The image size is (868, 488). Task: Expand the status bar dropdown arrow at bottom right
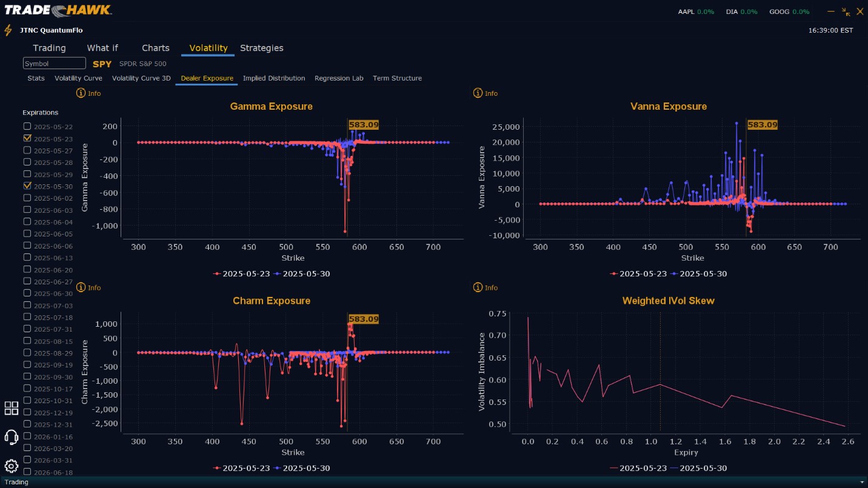coord(862,483)
